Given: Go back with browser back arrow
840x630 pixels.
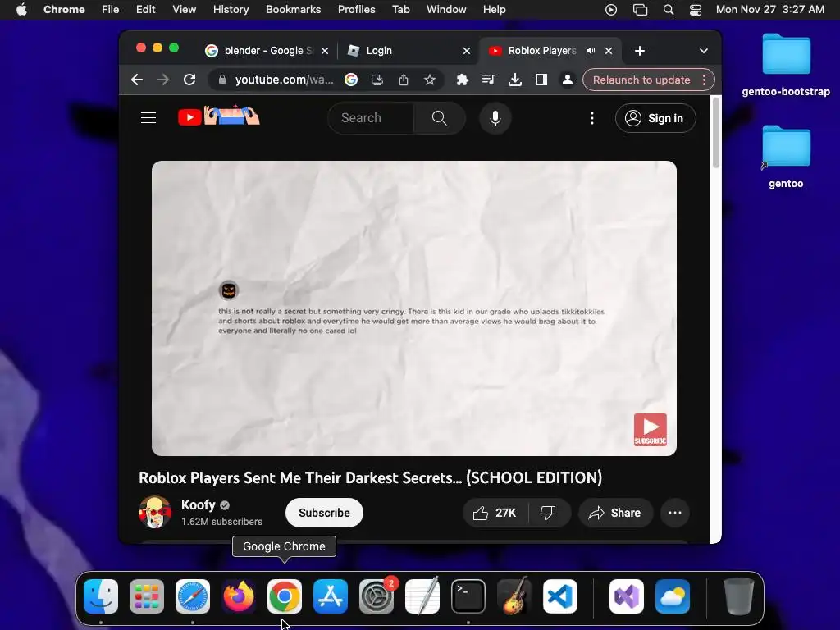Looking at the screenshot, I should click(137, 80).
